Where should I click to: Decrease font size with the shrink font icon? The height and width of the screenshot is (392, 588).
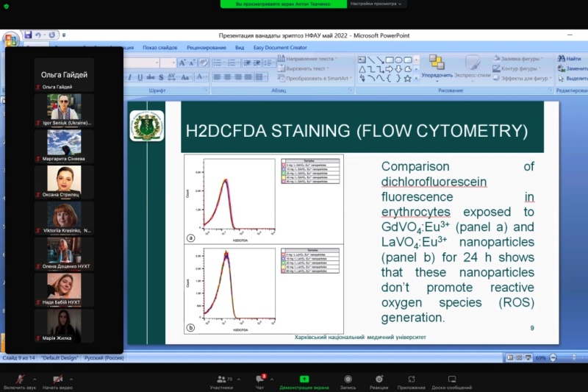192,63
